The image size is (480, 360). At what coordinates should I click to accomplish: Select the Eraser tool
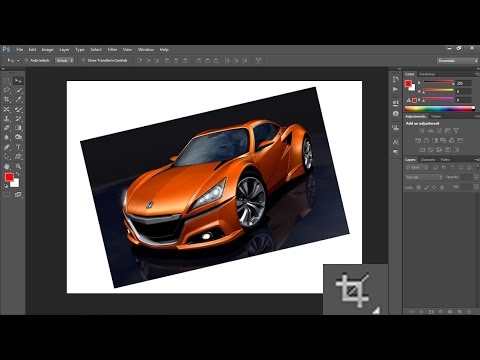(7, 128)
